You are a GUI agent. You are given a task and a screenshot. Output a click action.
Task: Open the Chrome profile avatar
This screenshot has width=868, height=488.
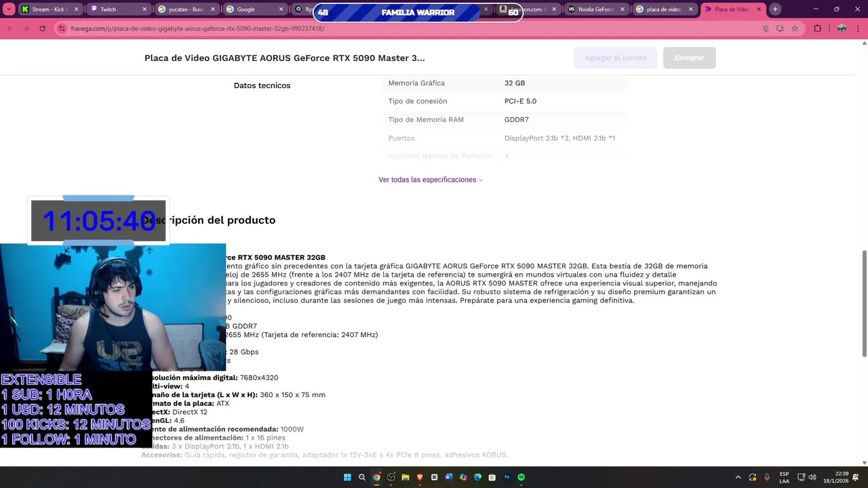point(842,28)
